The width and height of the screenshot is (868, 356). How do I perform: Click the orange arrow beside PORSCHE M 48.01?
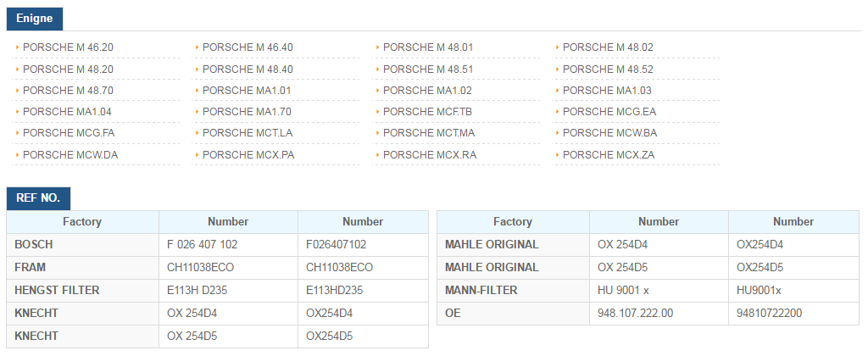(376, 47)
